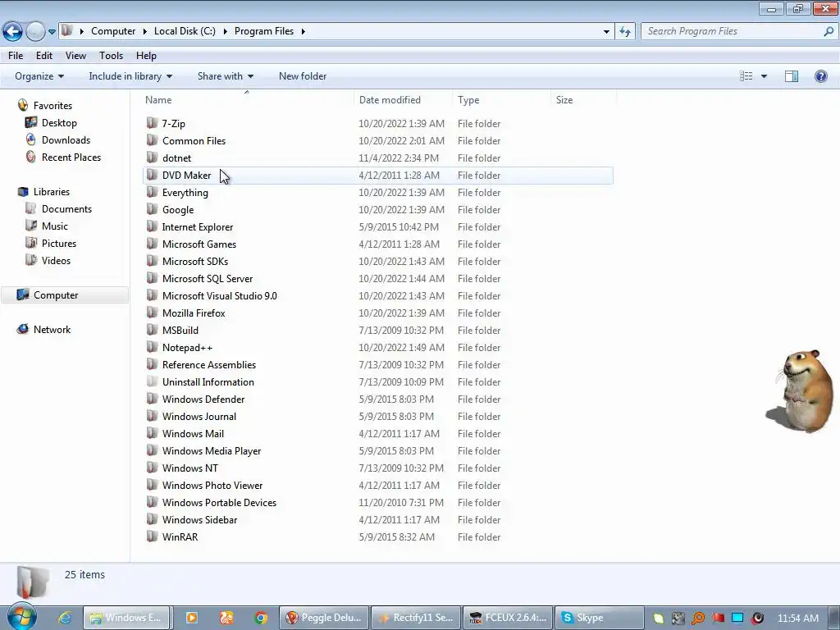Screen dimensions: 840x630
Task: Select the Microsoft SQL Server folder name
Action: click(x=208, y=279)
